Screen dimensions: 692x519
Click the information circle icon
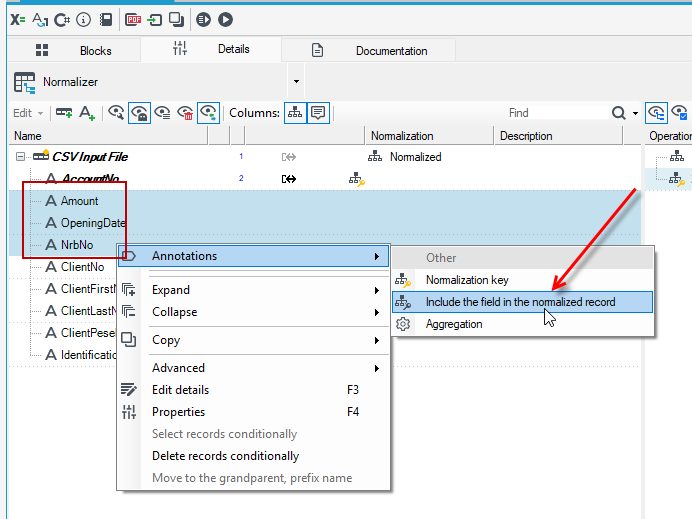tap(83, 20)
